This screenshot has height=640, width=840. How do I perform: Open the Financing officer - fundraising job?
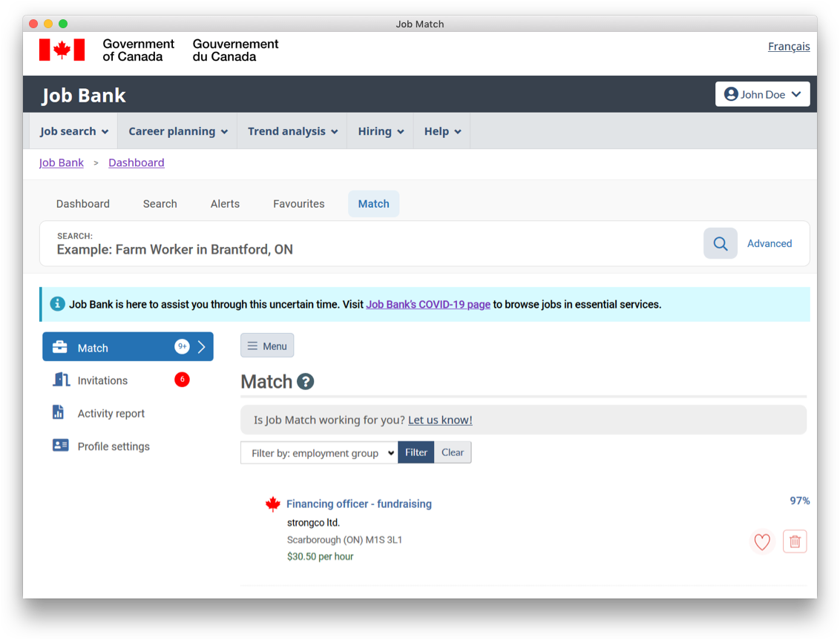pos(359,504)
